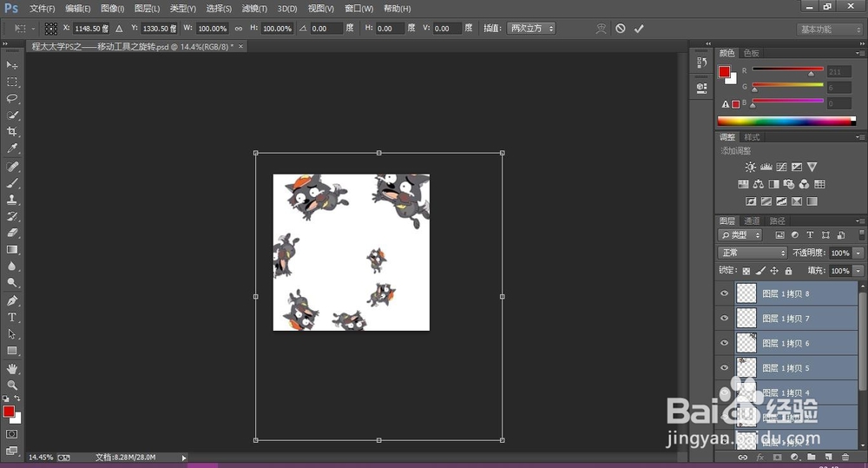Switch to warp mode icon
Image resolution: width=868 pixels, height=468 pixels.
click(x=601, y=29)
